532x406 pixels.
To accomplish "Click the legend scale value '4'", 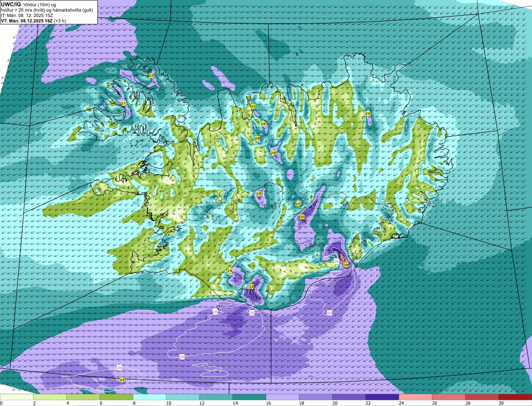I will point(67,403).
